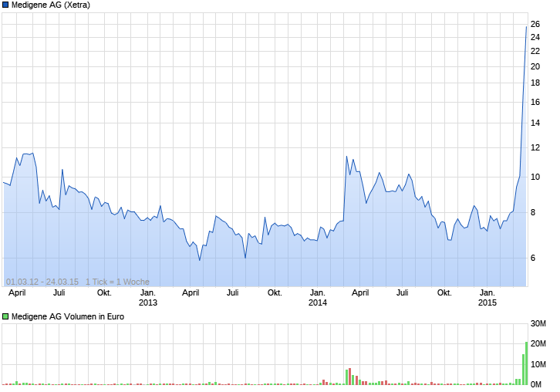The width and height of the screenshot is (560, 392).
Task: Click the first 'April' label of 2012
Action: coord(17,293)
